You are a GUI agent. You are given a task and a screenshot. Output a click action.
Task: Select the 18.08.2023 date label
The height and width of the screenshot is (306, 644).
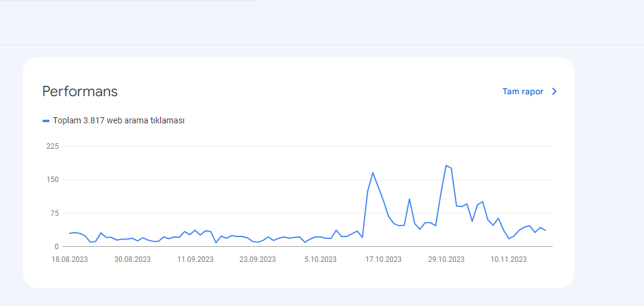point(70,259)
